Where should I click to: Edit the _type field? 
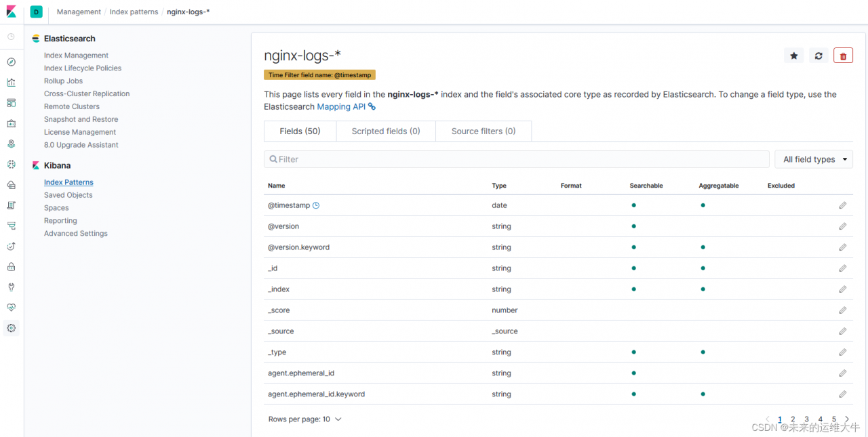click(843, 352)
